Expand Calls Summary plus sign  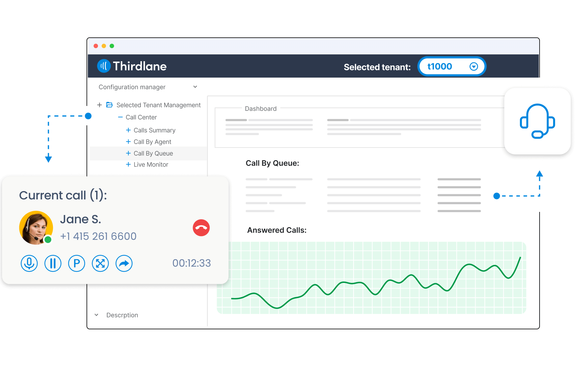click(128, 130)
